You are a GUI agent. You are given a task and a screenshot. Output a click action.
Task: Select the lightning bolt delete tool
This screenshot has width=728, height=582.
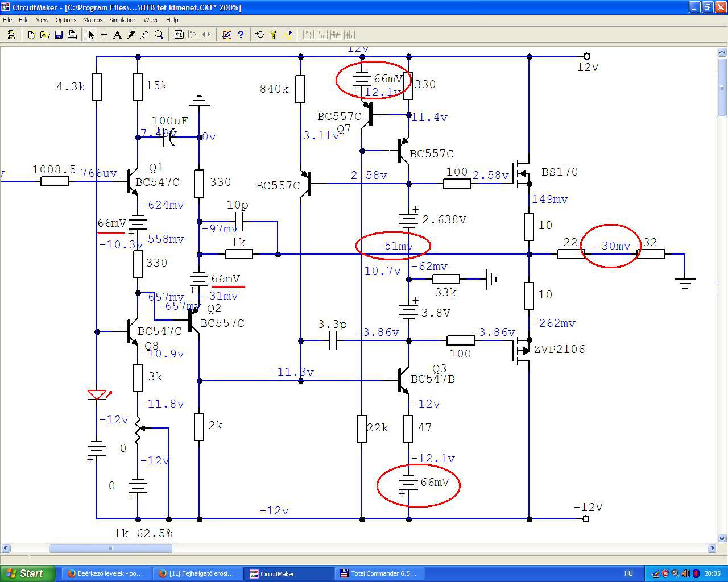131,35
